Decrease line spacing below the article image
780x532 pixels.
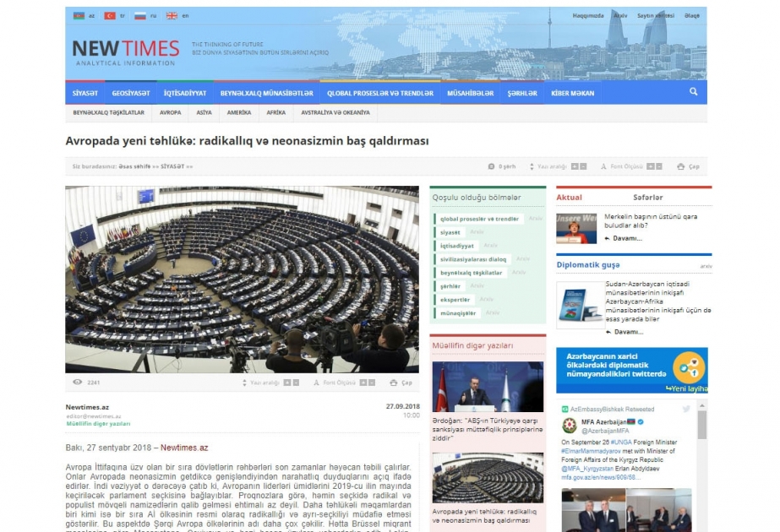pos(296,383)
